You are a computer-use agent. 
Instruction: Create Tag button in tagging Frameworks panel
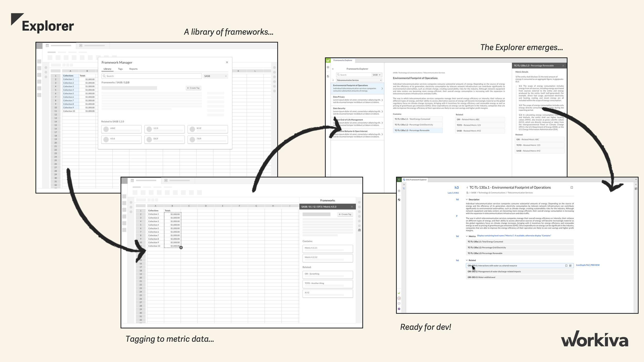tap(345, 214)
